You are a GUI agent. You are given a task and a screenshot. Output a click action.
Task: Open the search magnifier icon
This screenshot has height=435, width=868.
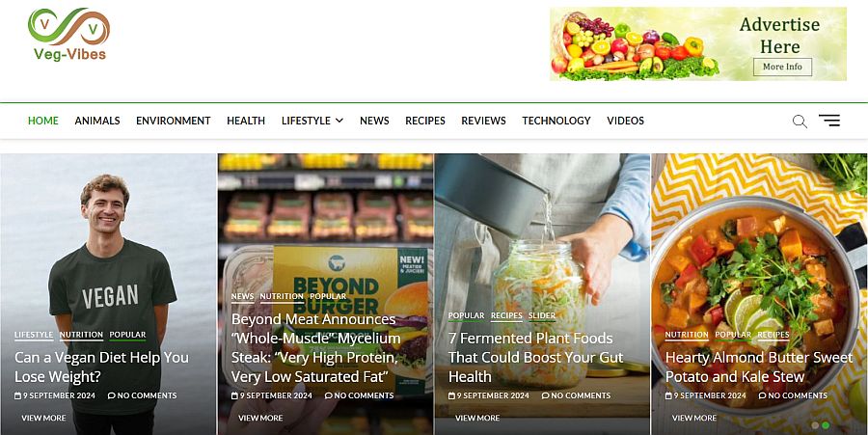click(x=800, y=122)
